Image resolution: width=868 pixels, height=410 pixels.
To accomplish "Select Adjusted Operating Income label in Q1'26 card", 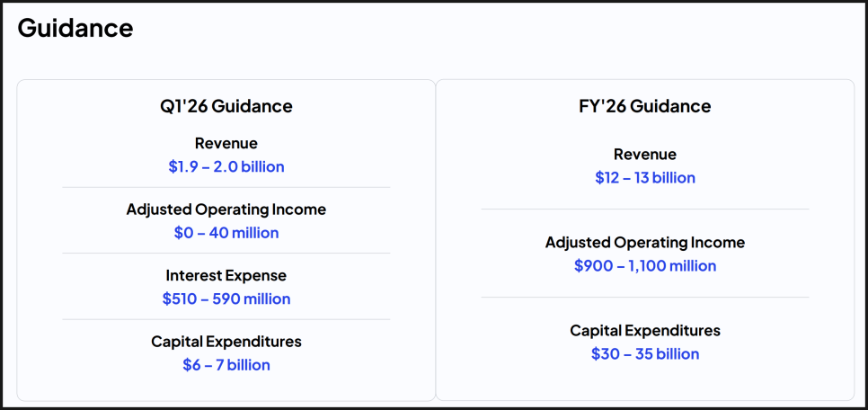I will click(226, 209).
